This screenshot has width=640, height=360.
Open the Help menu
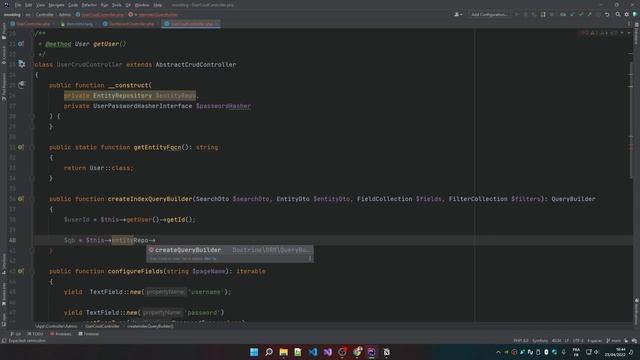click(158, 5)
